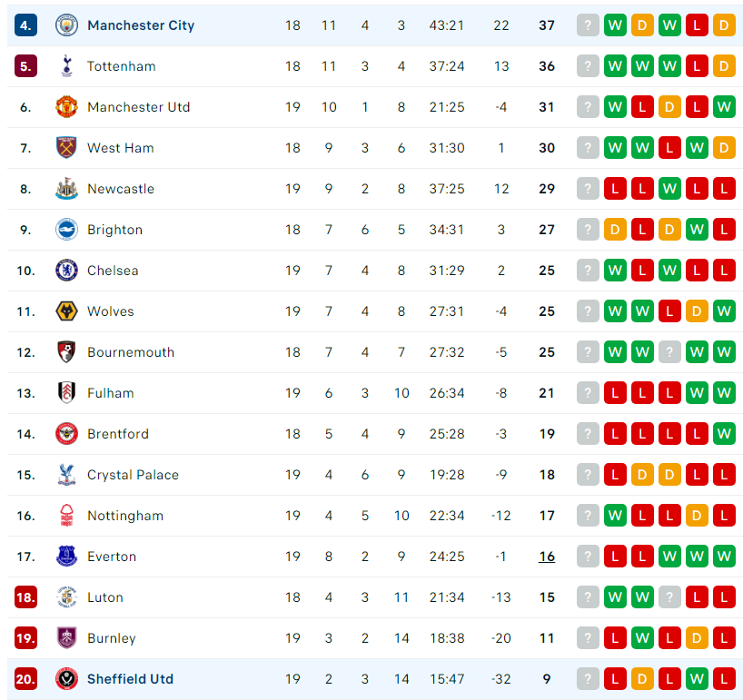Click the red 18. position badge for Luton
The height and width of the screenshot is (700, 743).
25,597
